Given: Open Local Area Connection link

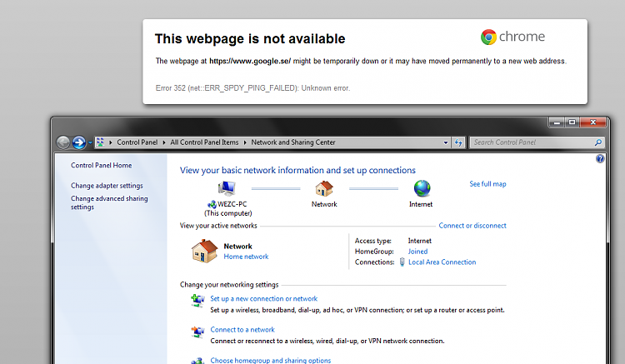Looking at the screenshot, I should pyautogui.click(x=442, y=262).
